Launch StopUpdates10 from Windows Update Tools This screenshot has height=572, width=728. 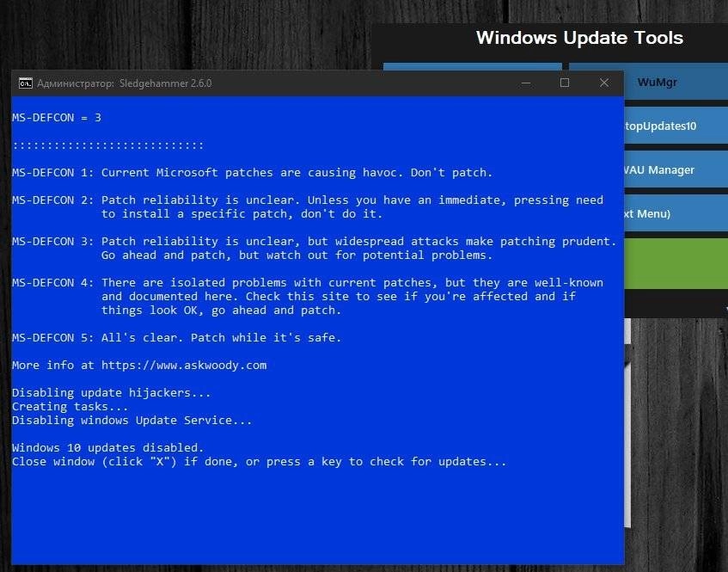676,126
